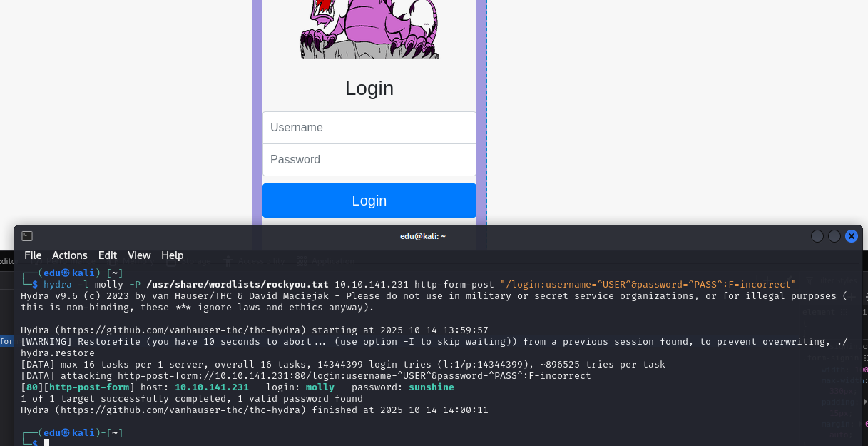Click the Hydra "finished at 2025-10-14 14:00:11" line
The width and height of the screenshot is (868, 446).
point(255,410)
